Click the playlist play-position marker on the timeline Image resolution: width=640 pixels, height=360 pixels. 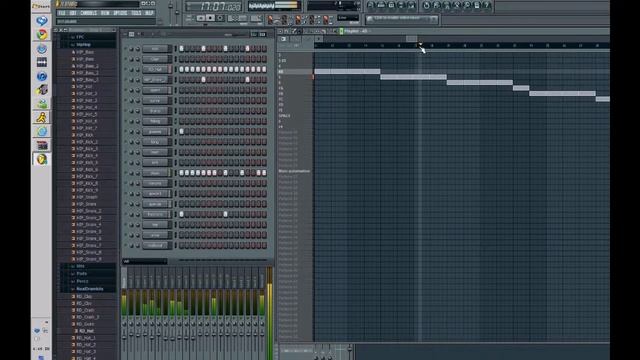[420, 44]
